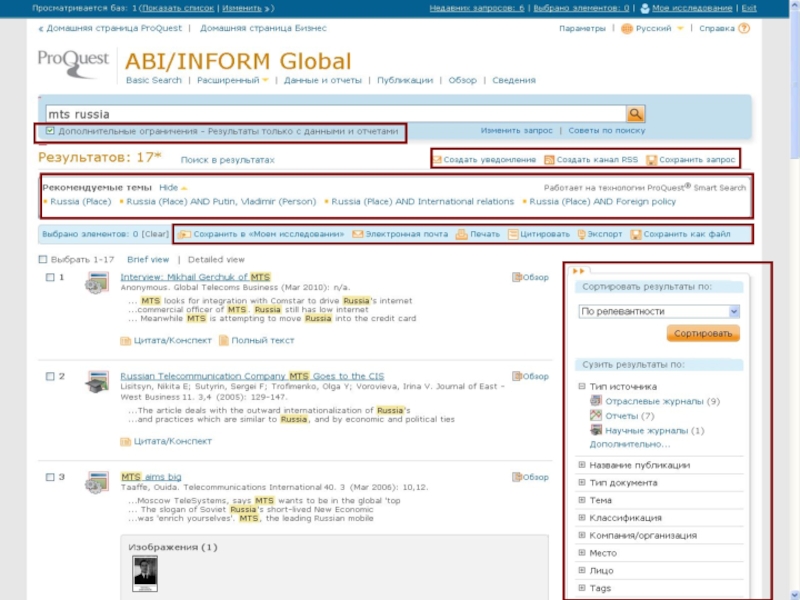
Task: Tick the Выбрать 1-17 checkbox
Action: point(43,259)
